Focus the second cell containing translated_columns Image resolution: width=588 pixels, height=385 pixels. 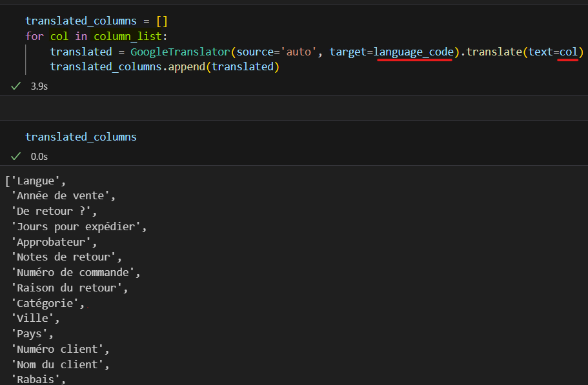click(x=81, y=137)
